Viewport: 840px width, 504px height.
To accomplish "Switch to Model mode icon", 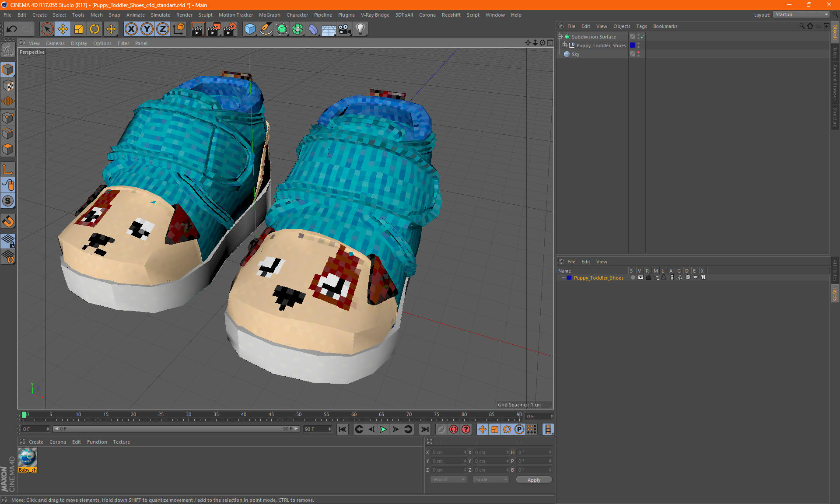I will (8, 70).
